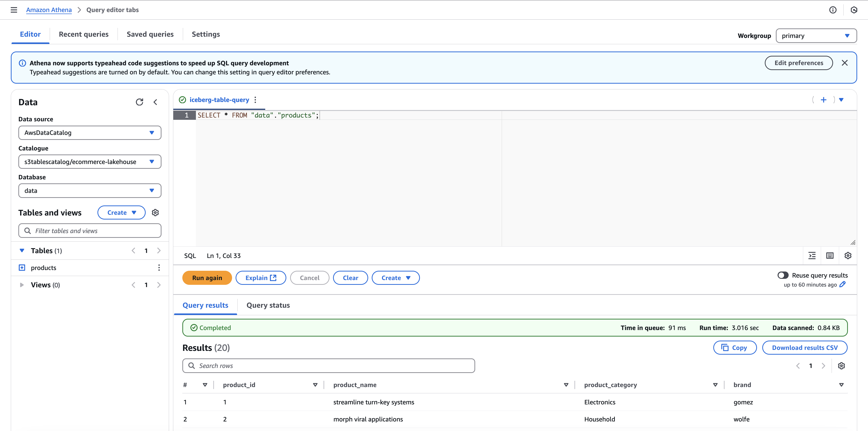Viewport: 868px width, 431px height.
Task: Open the navigation hamburger menu
Action: point(14,10)
